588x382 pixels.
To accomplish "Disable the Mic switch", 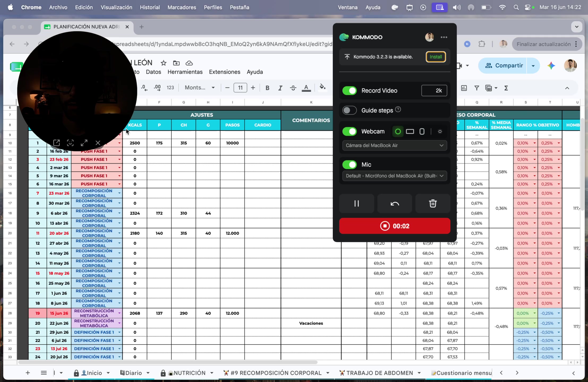I will (x=350, y=165).
